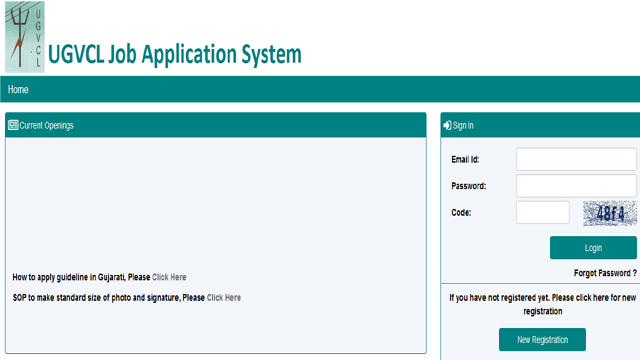The image size is (640, 360).
Task: Click the captcha image 48f4
Action: pyautogui.click(x=610, y=213)
